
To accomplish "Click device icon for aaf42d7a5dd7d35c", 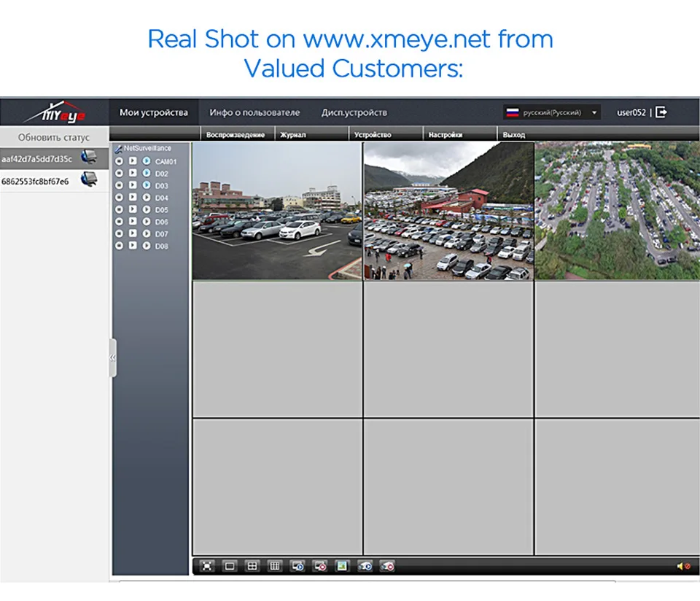I will pyautogui.click(x=88, y=157).
